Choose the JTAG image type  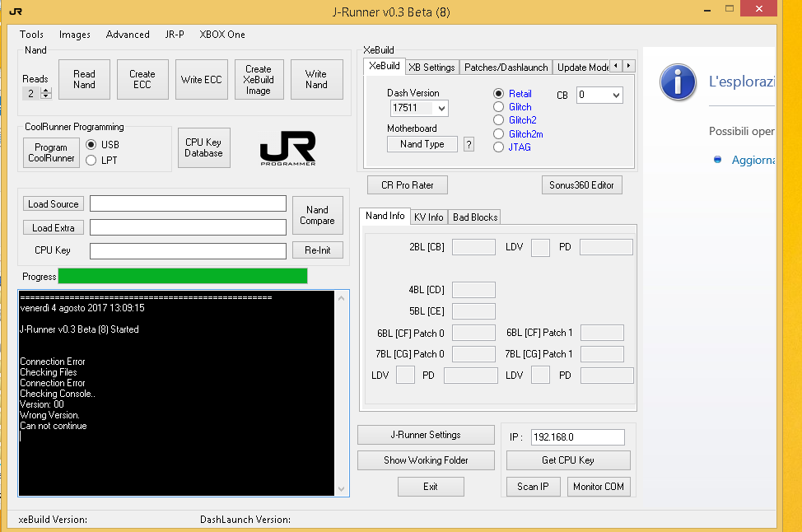click(x=498, y=147)
